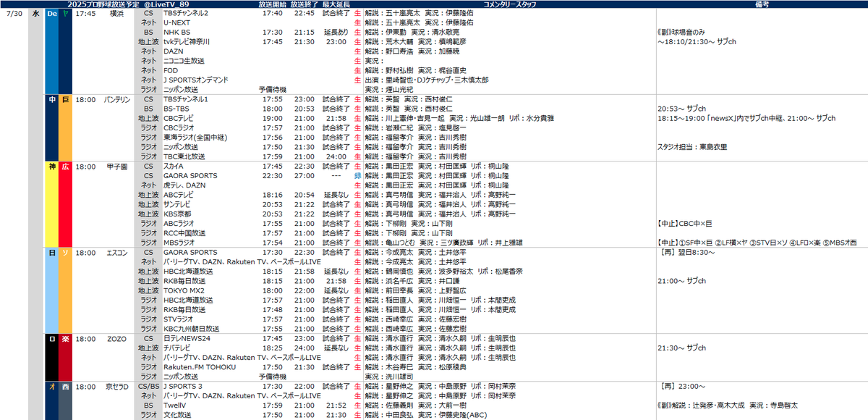Select the "KBC九州朝日放送" channel cell
Screen dimensions: 868x420
tap(192, 329)
